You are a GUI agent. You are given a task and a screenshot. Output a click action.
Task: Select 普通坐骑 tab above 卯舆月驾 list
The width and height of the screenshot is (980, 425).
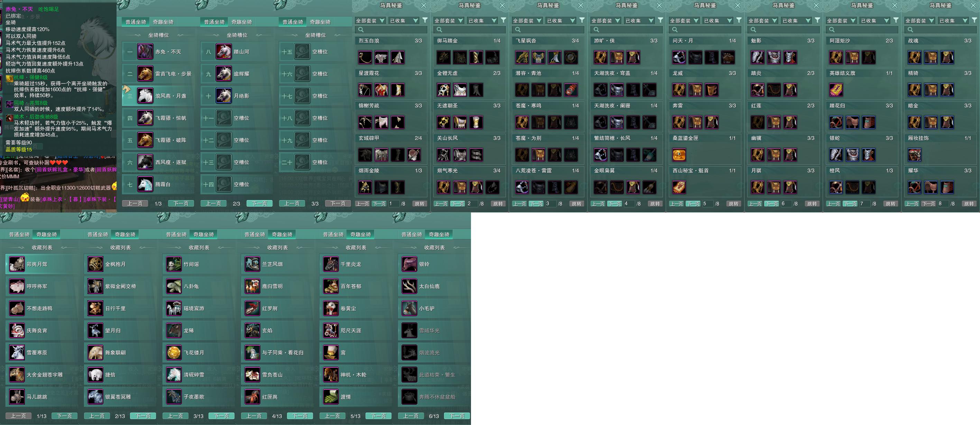(x=19, y=235)
